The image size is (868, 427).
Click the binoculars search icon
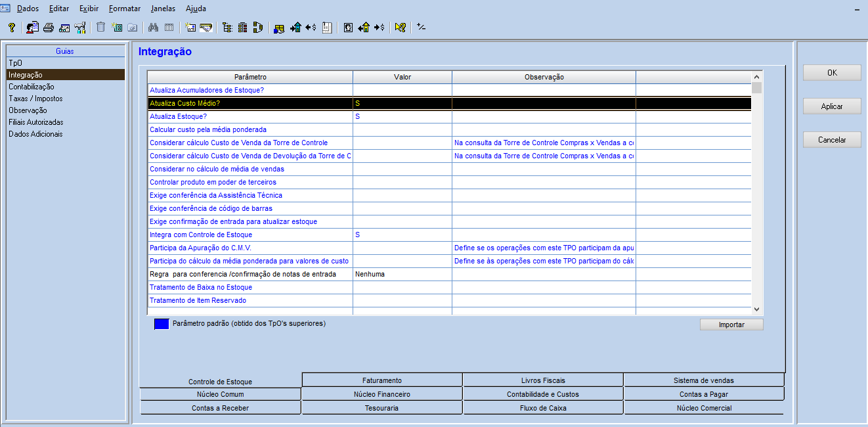coord(154,28)
